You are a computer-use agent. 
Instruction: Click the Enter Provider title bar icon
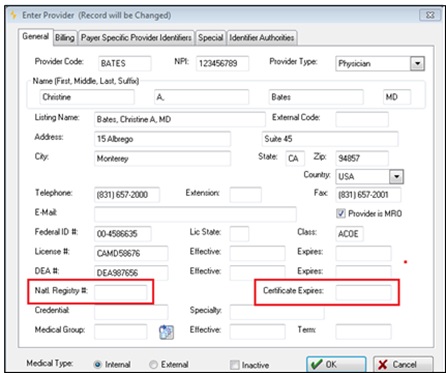click(x=14, y=15)
